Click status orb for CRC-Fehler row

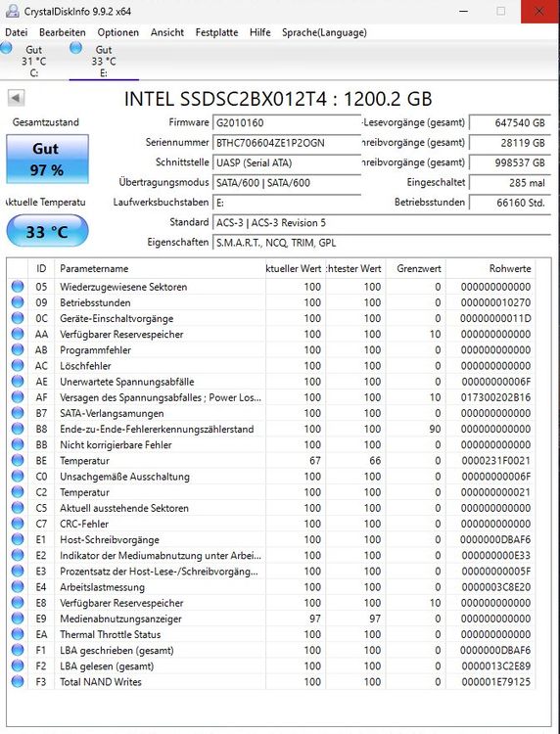[18, 524]
